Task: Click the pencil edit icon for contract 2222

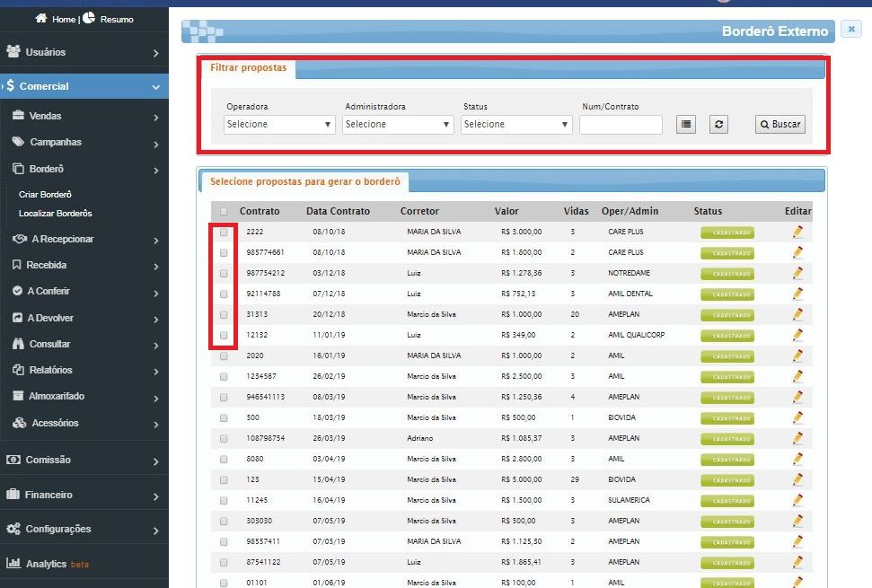Action: pos(797,232)
